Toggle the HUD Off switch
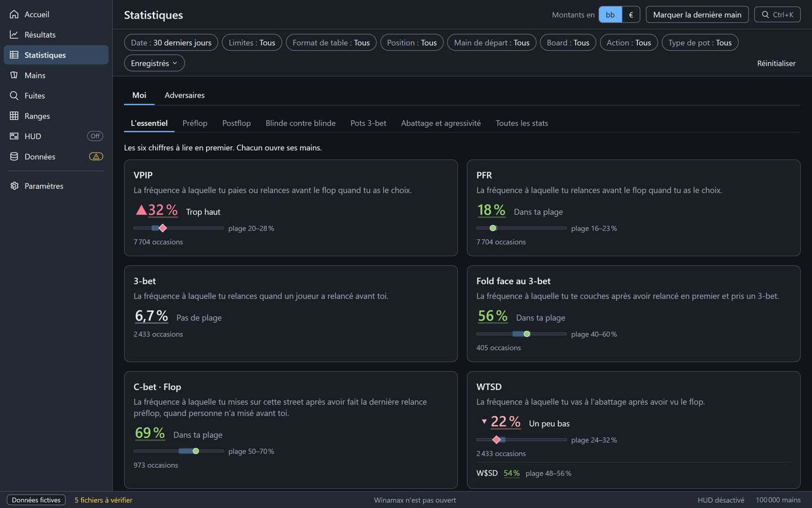 click(95, 136)
